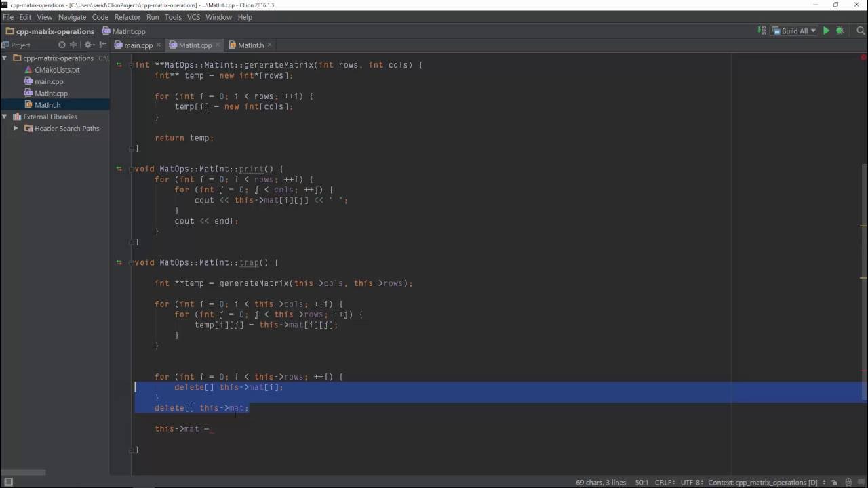Select MatInt.h in project tree
The image size is (868, 488).
[54, 105]
